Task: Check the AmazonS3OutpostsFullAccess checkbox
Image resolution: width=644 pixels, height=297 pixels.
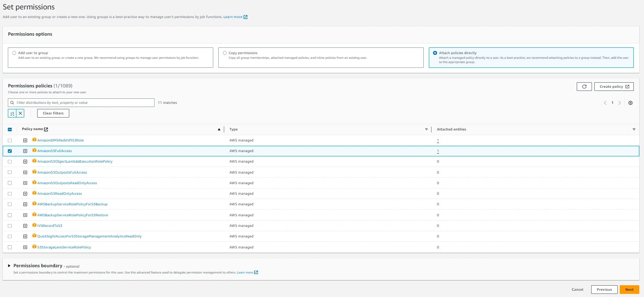Action: point(10,172)
